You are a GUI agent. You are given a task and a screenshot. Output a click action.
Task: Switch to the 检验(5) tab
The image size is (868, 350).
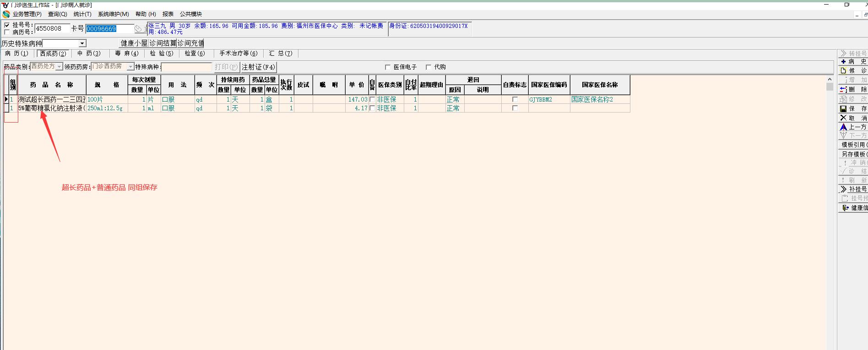tap(162, 54)
